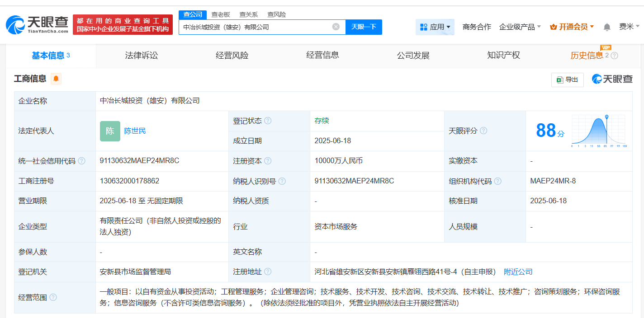This screenshot has width=644, height=318.
Task: Select the 查老板 search tab
Action: [x=221, y=14]
